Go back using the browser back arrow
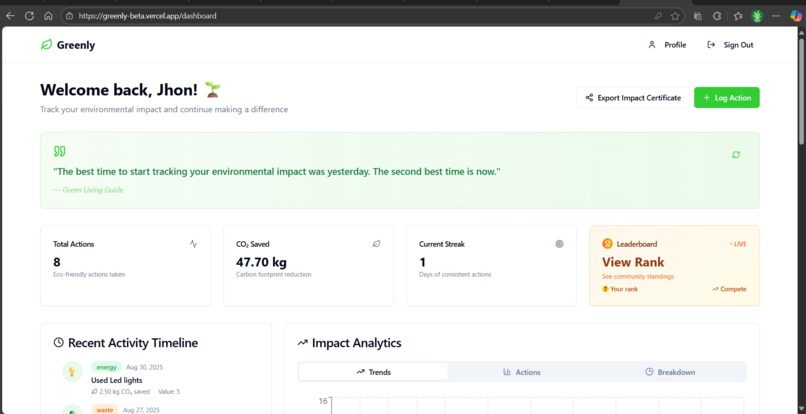The height and width of the screenshot is (414, 806). [10, 16]
